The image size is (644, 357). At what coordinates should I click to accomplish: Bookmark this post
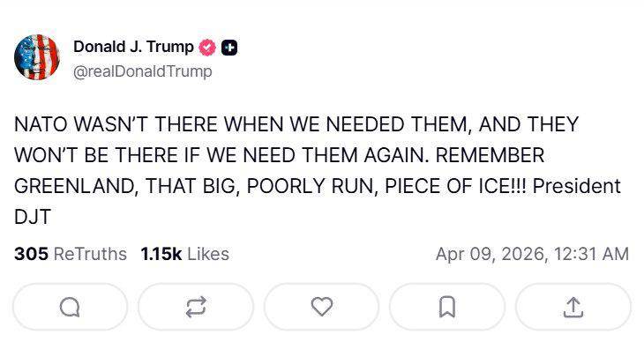coord(447,306)
